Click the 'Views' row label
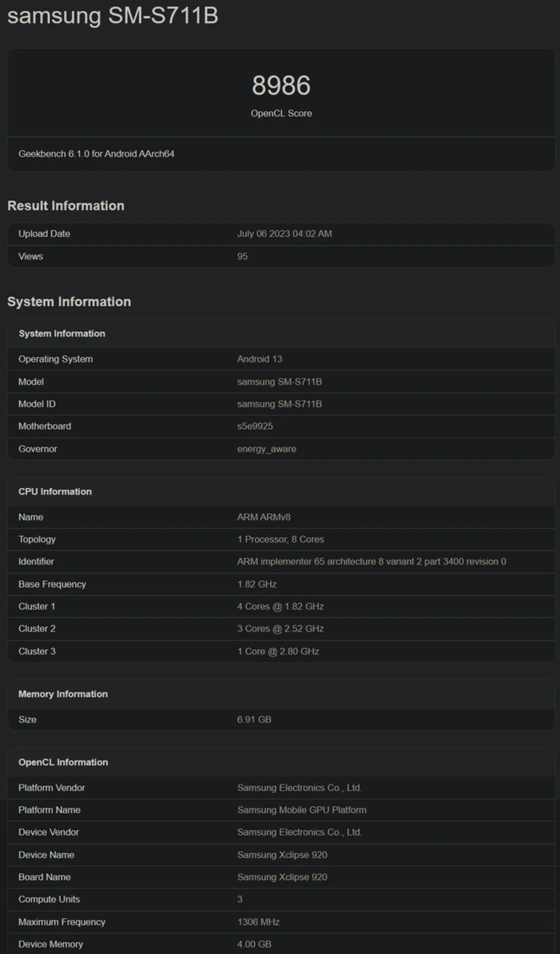The width and height of the screenshot is (560, 954). click(x=31, y=256)
